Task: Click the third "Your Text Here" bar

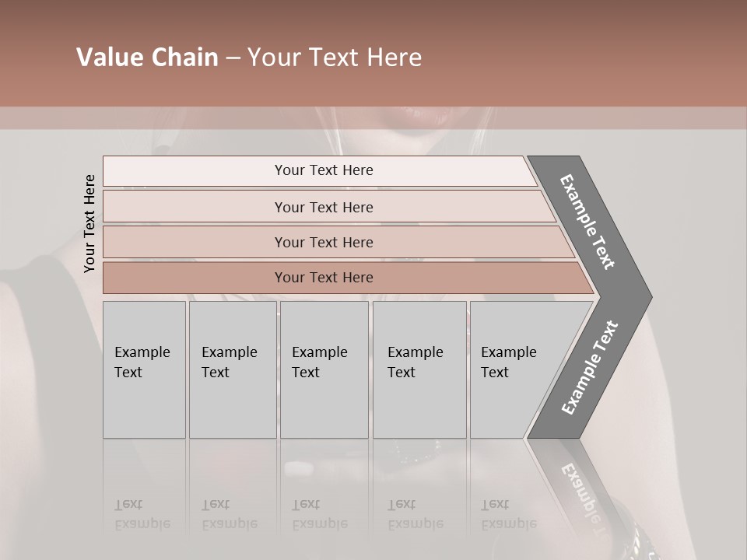Action: pos(324,242)
